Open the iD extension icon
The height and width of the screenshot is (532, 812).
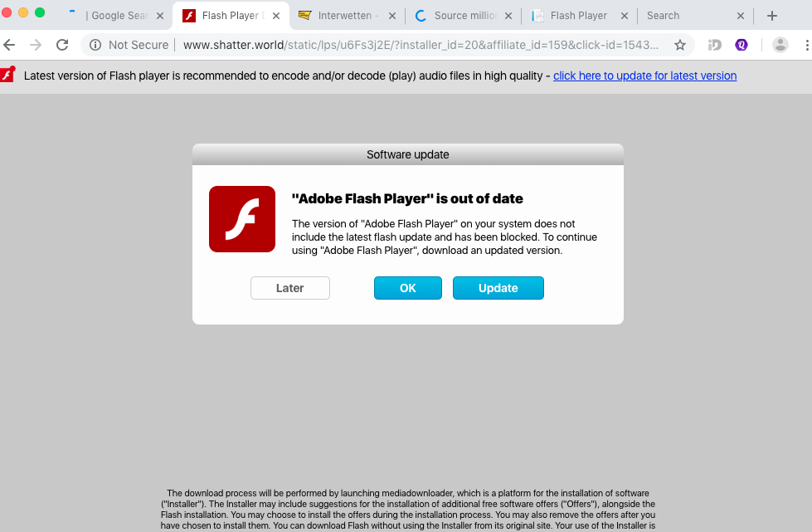(x=715, y=45)
